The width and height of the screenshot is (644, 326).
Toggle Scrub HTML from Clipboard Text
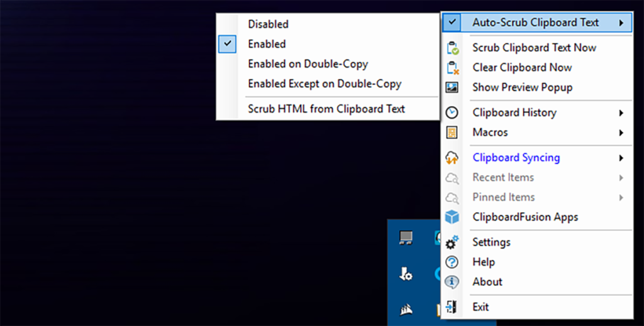[328, 109]
